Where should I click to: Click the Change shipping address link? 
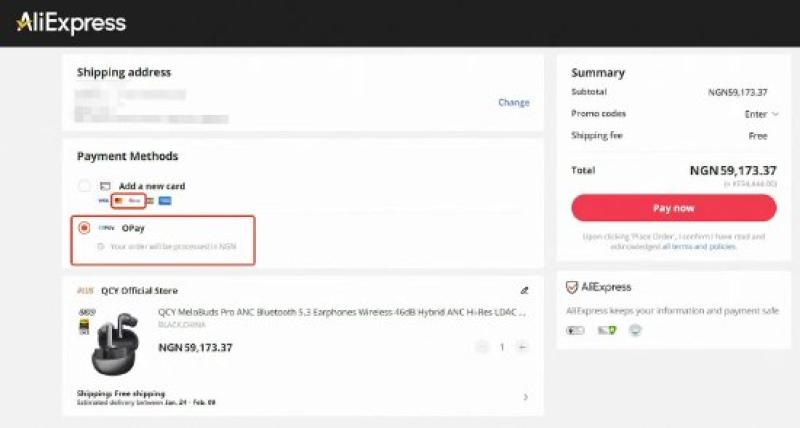click(514, 102)
